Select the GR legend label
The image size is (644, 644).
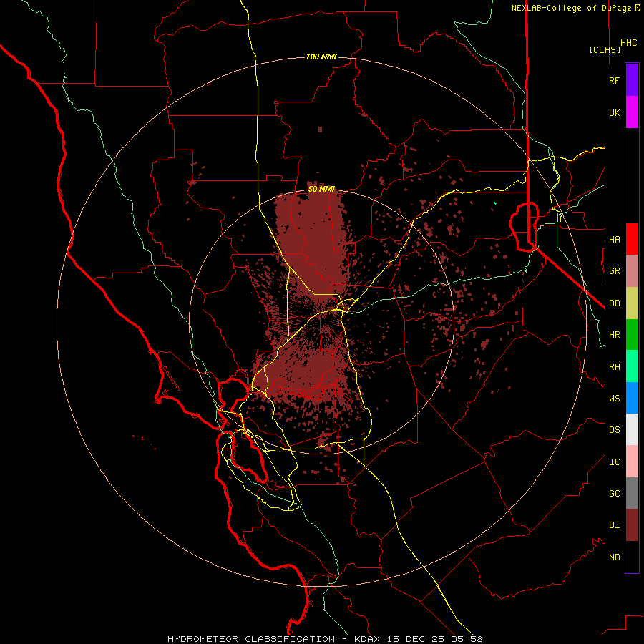[x=614, y=271]
